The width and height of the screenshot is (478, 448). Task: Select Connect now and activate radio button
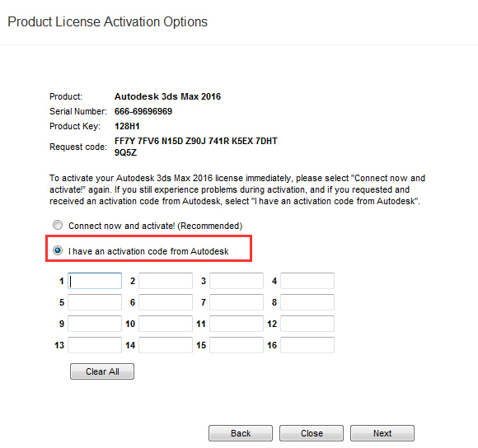click(58, 225)
